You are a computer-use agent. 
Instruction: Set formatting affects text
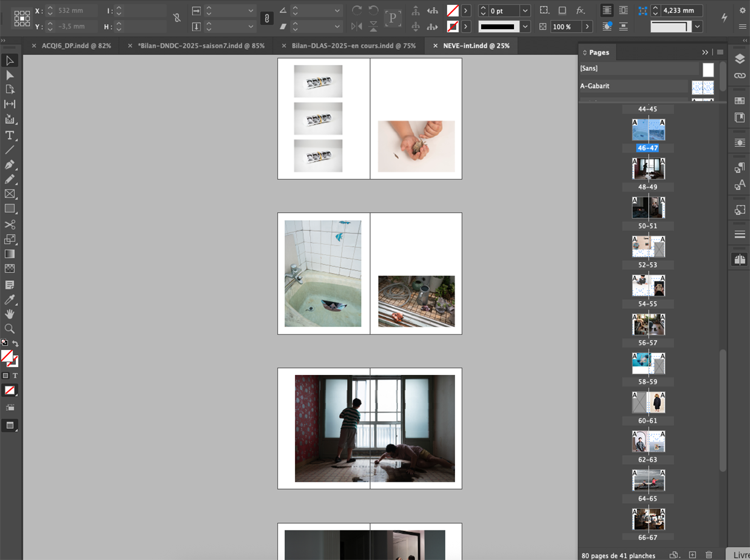(15, 376)
